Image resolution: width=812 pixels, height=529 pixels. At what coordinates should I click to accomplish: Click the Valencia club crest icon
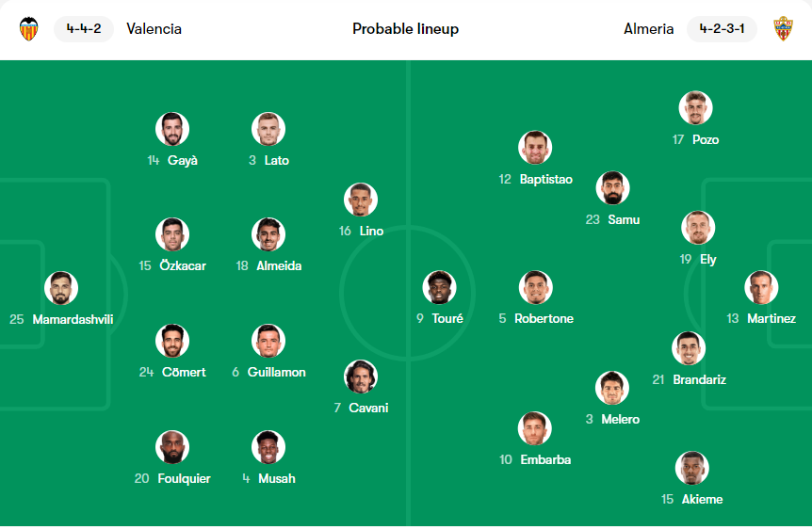pyautogui.click(x=29, y=29)
